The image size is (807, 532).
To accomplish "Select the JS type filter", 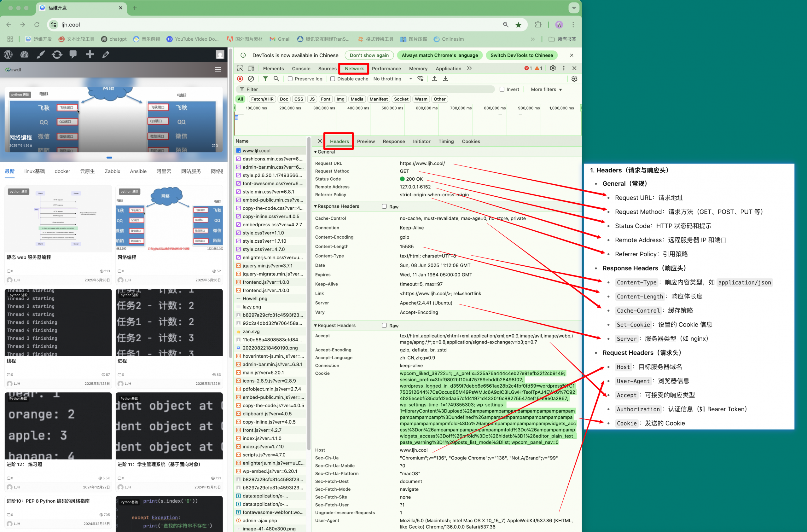I will [312, 99].
